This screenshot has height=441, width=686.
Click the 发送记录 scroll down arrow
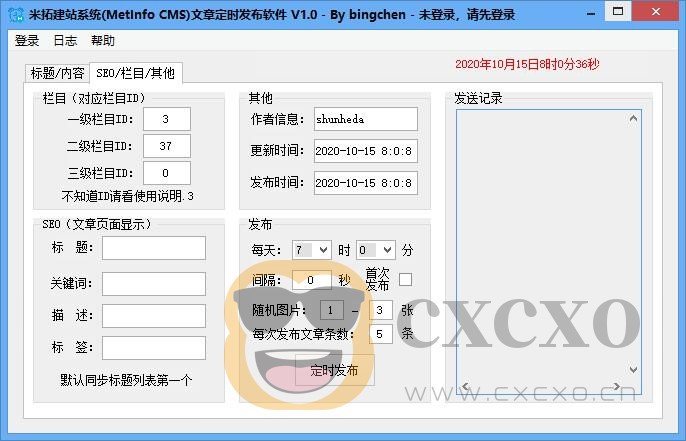pos(633,370)
